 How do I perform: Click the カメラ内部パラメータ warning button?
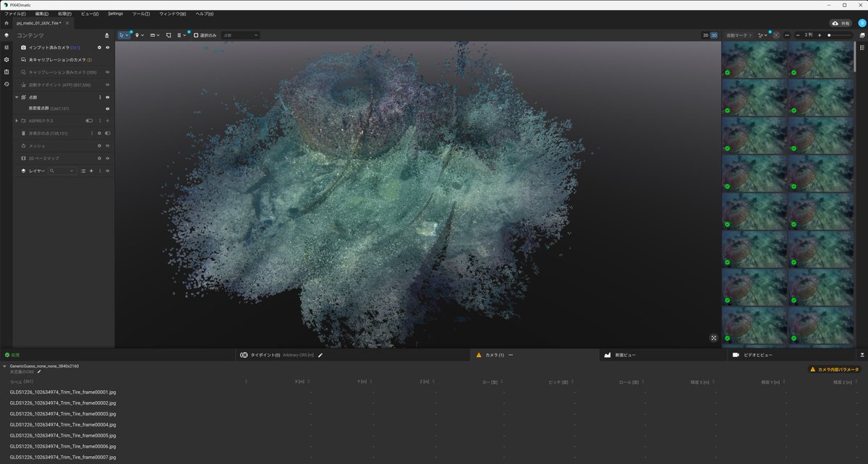coord(834,369)
